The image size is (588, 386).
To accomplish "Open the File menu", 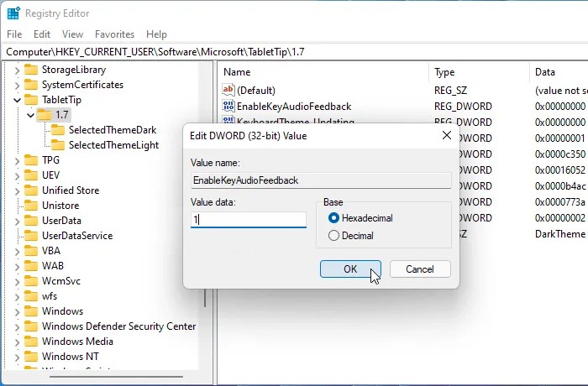I will click(x=14, y=34).
